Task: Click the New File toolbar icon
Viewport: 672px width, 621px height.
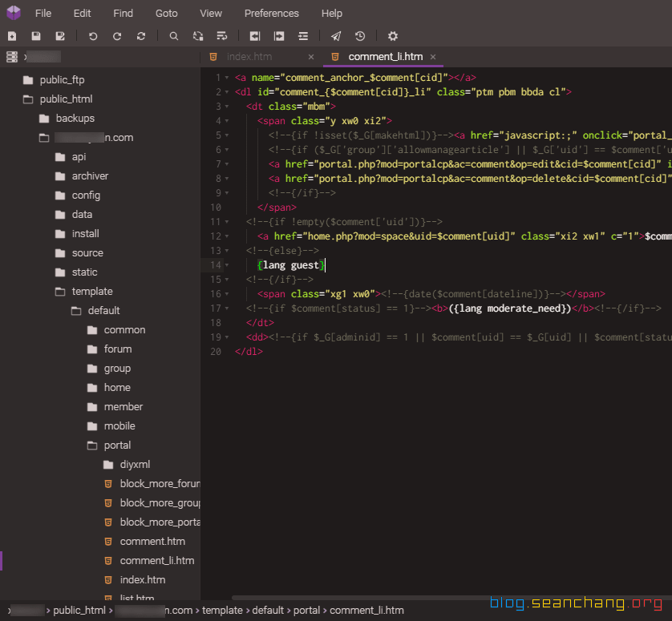Action: pos(12,36)
